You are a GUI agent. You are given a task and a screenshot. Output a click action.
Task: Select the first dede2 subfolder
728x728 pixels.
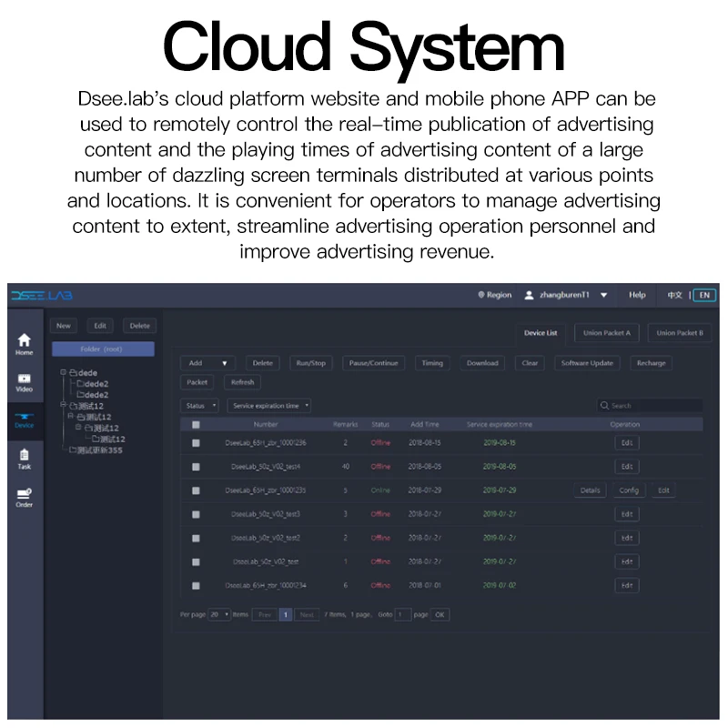point(93,384)
